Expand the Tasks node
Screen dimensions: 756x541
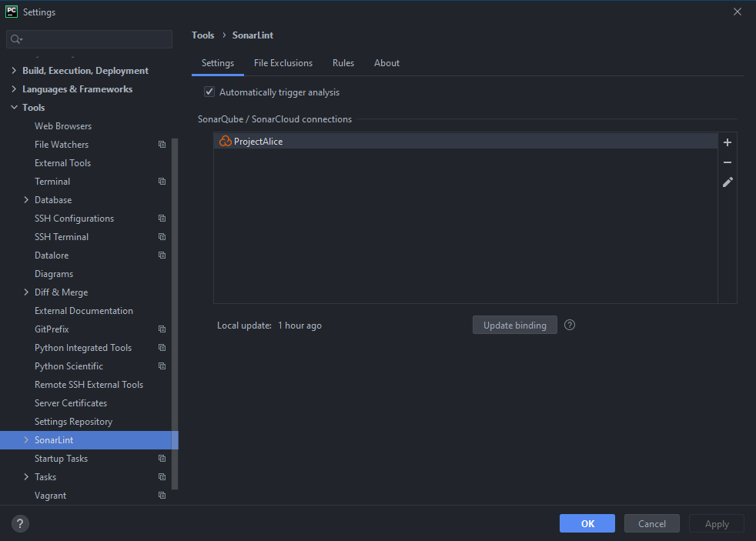pos(26,477)
